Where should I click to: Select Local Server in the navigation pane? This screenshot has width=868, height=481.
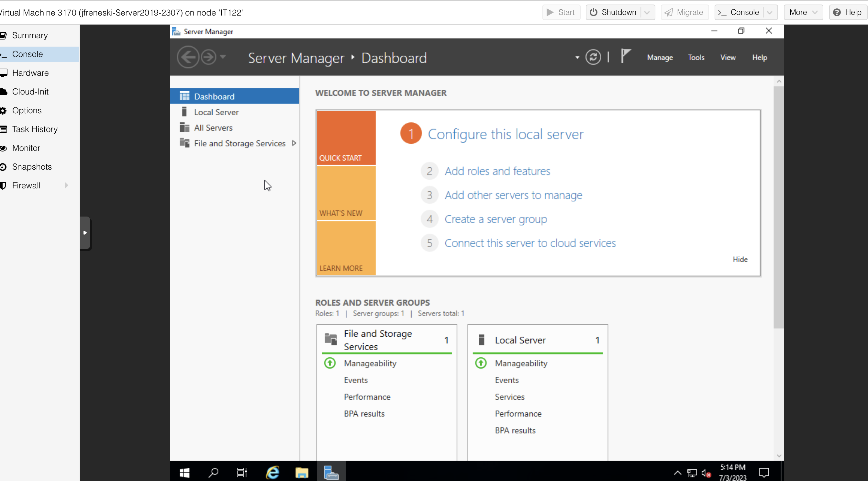point(216,112)
